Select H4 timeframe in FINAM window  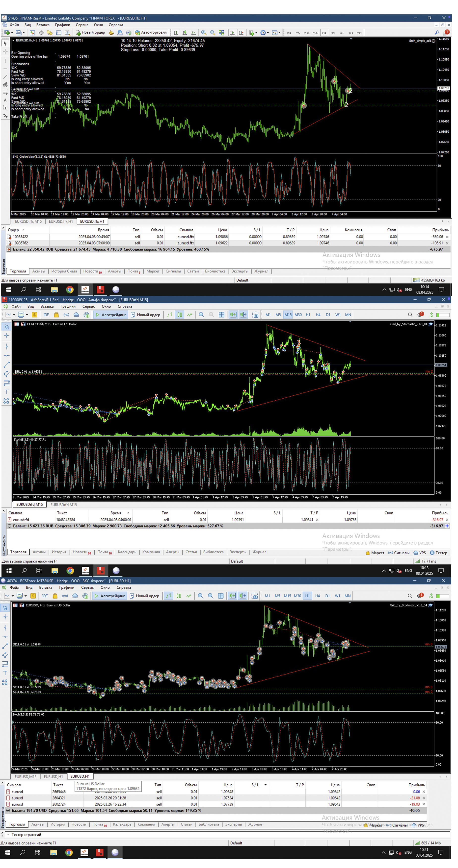pos(333,33)
